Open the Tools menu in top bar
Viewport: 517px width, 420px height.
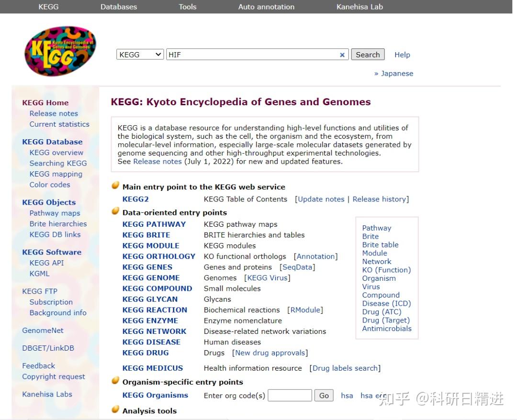[x=188, y=7]
